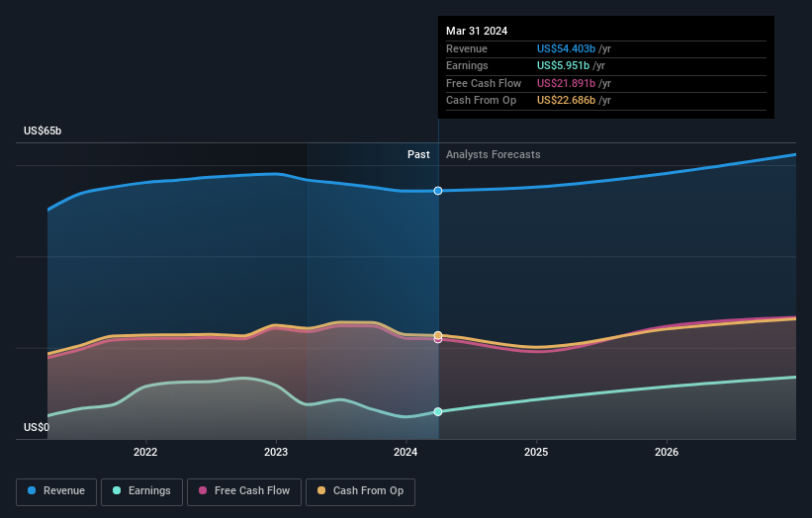The image size is (812, 518).
Task: Click the US$22.686b cash from op value
Action: pyautogui.click(x=566, y=101)
